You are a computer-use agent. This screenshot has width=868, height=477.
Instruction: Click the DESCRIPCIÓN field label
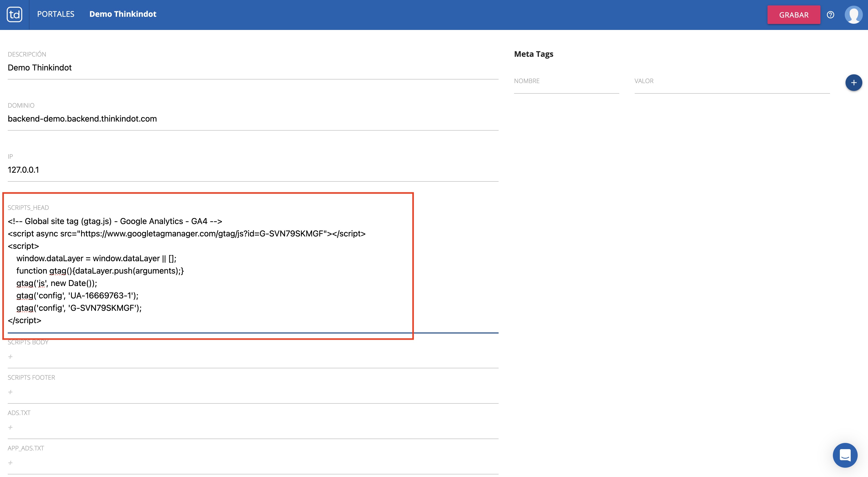click(x=27, y=54)
